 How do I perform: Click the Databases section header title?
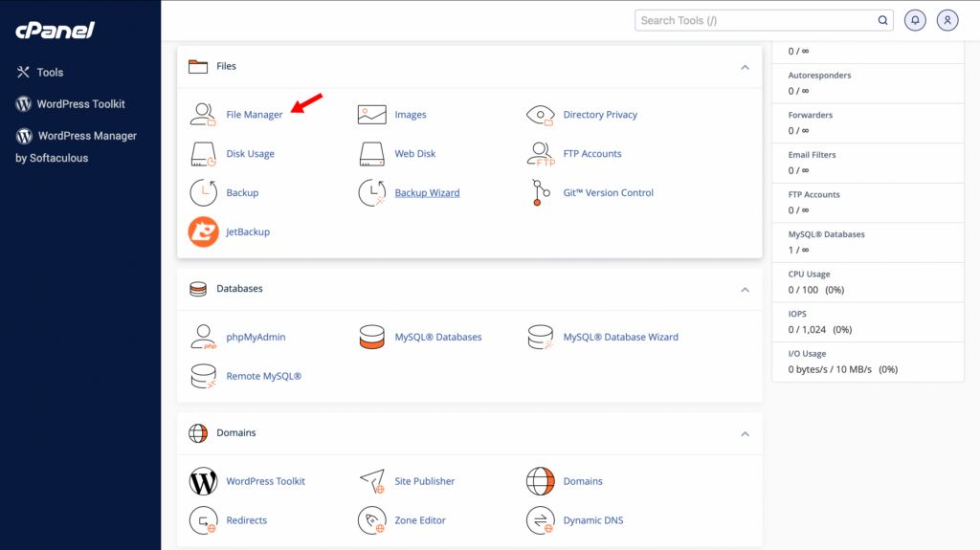(239, 289)
